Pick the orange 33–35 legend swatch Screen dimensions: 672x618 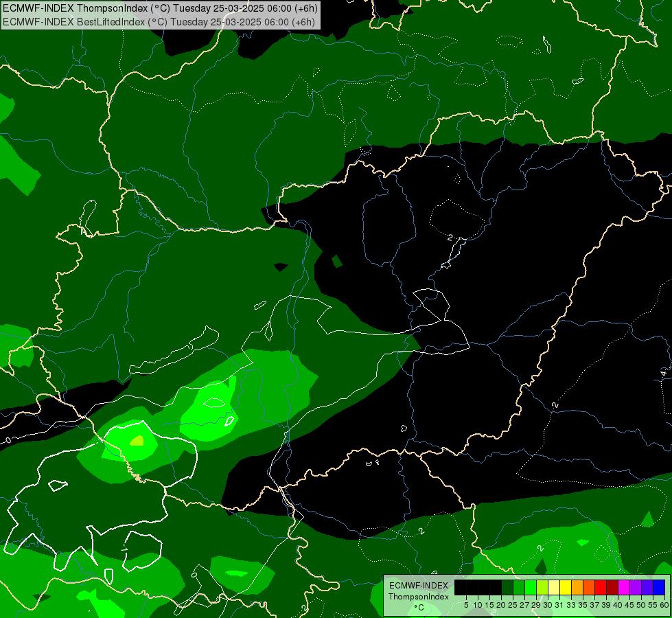[577, 587]
